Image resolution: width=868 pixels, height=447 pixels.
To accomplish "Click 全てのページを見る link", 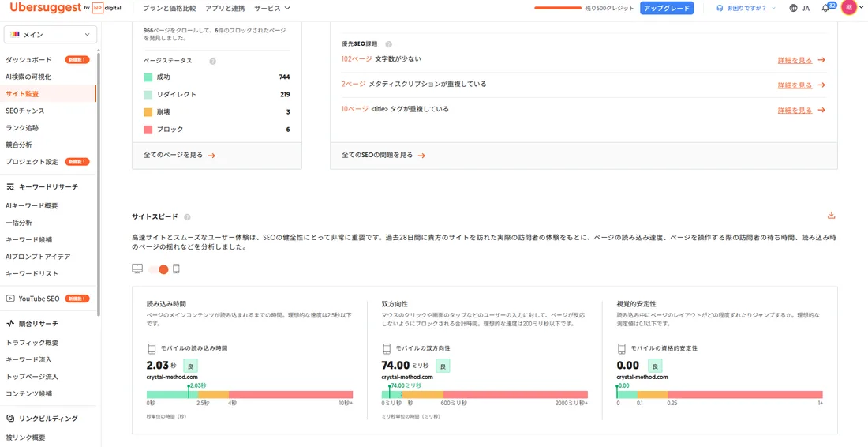I will pyautogui.click(x=174, y=155).
